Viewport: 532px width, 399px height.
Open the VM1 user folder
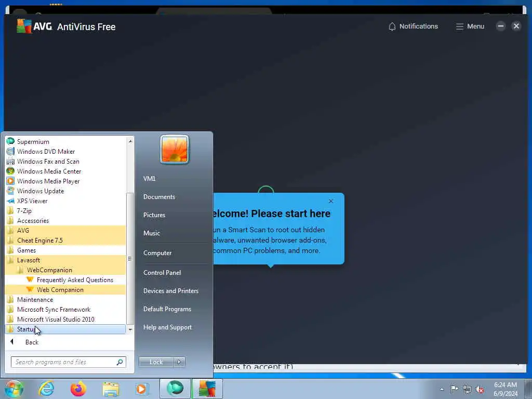(149, 179)
